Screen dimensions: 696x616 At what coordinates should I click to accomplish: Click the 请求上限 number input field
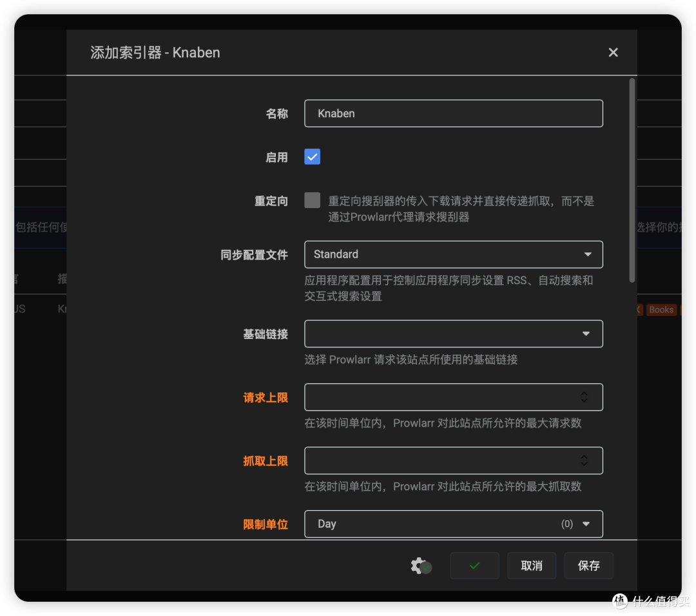[453, 397]
